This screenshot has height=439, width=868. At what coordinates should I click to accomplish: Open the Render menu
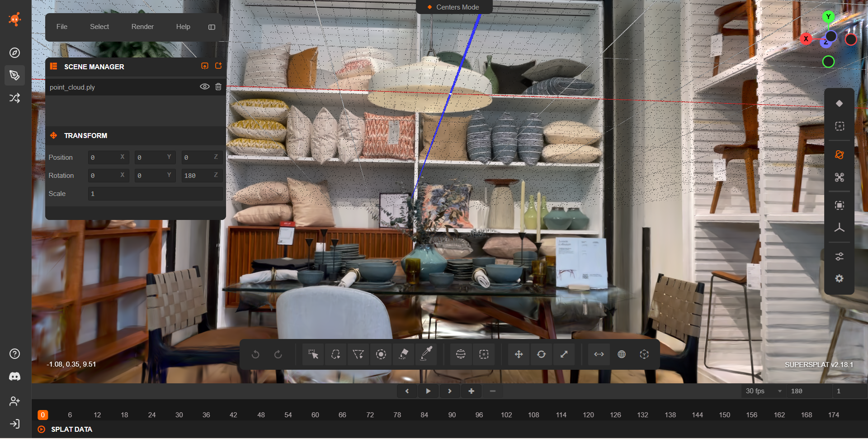pyautogui.click(x=142, y=27)
